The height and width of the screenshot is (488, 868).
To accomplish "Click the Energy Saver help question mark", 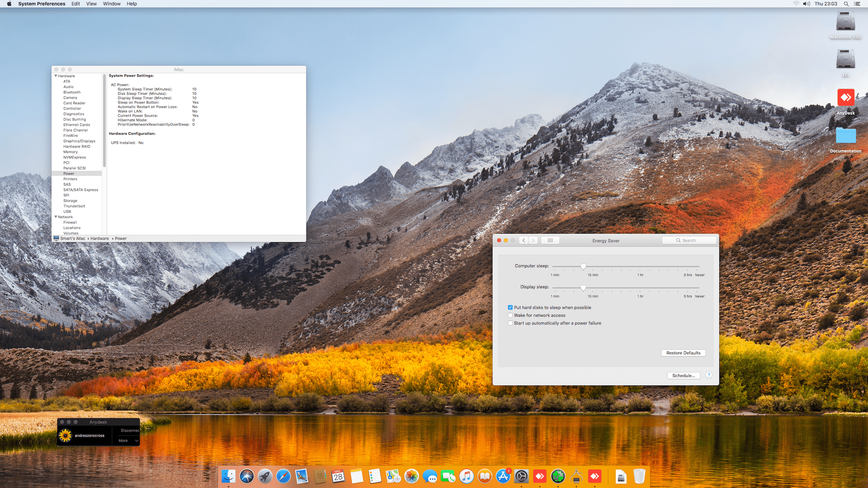I will click(708, 375).
